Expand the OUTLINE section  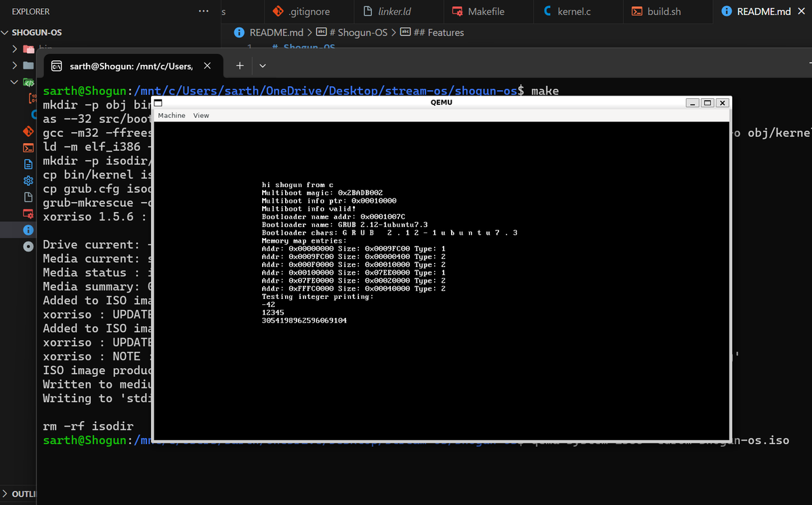point(19,493)
